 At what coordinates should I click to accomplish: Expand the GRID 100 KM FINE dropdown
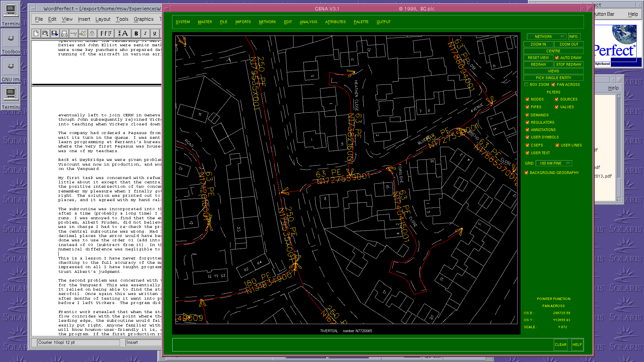(x=553, y=163)
